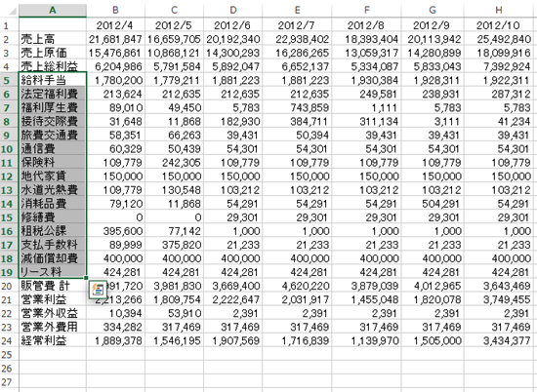The width and height of the screenshot is (537, 392).
Task: Click cell 法定福利費
Action: tap(53, 94)
